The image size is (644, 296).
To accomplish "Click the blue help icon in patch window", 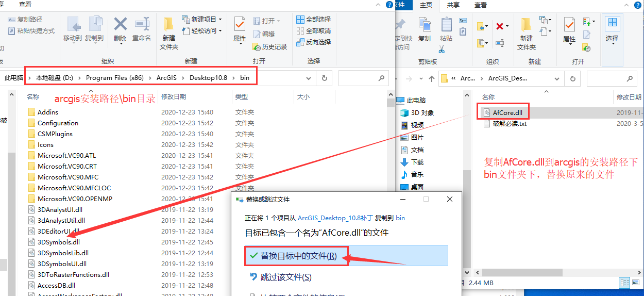I will pyautogui.click(x=639, y=5).
